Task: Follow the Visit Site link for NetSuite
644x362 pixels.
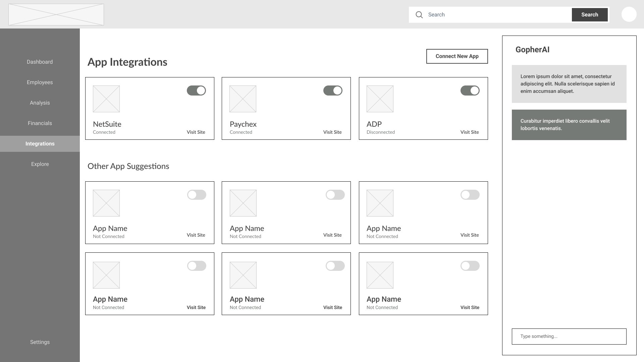Action: tap(196, 132)
